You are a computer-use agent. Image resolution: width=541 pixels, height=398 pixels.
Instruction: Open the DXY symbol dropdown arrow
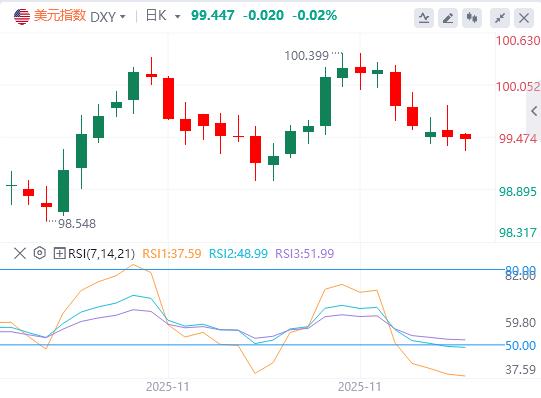122,17
